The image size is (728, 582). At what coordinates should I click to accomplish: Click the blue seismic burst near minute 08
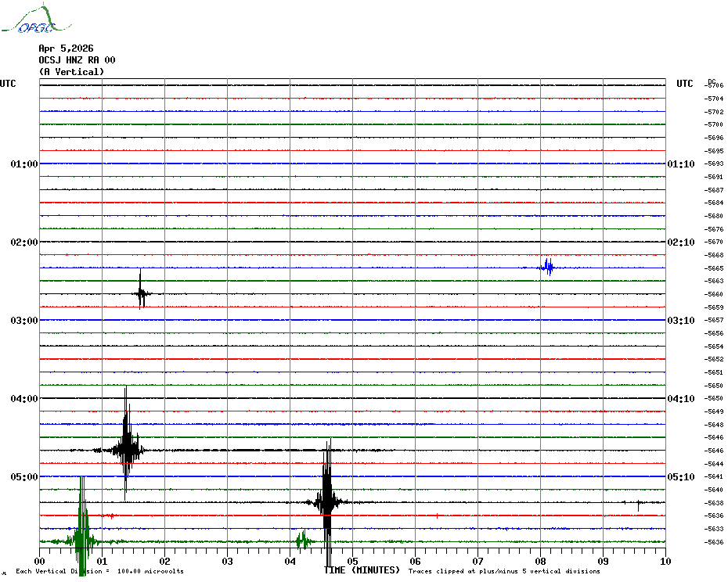tap(547, 268)
